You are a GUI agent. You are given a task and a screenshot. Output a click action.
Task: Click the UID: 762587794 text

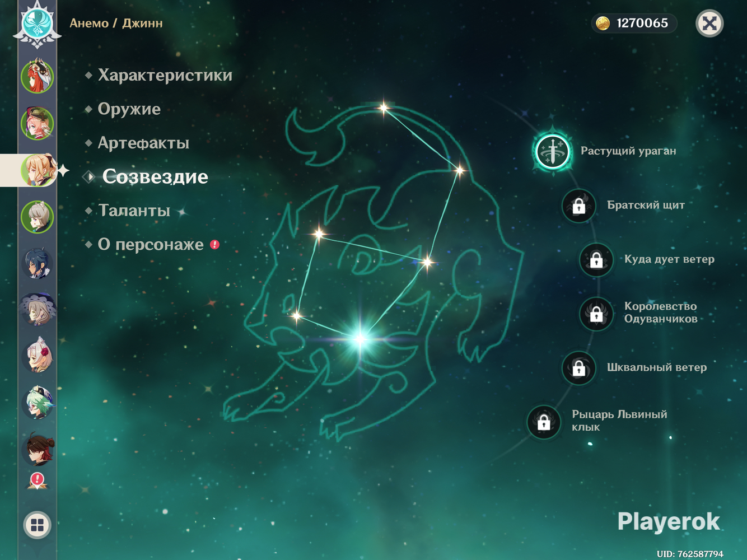point(690,553)
